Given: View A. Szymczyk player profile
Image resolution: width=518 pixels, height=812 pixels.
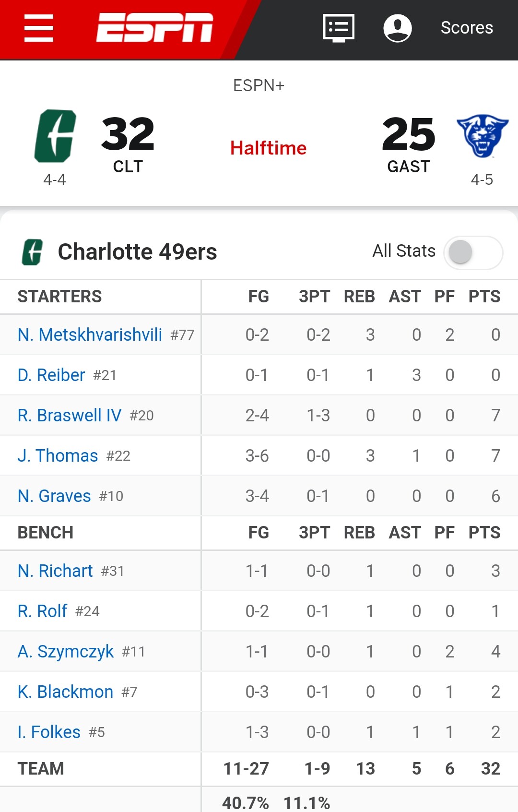Looking at the screenshot, I should pos(66,652).
